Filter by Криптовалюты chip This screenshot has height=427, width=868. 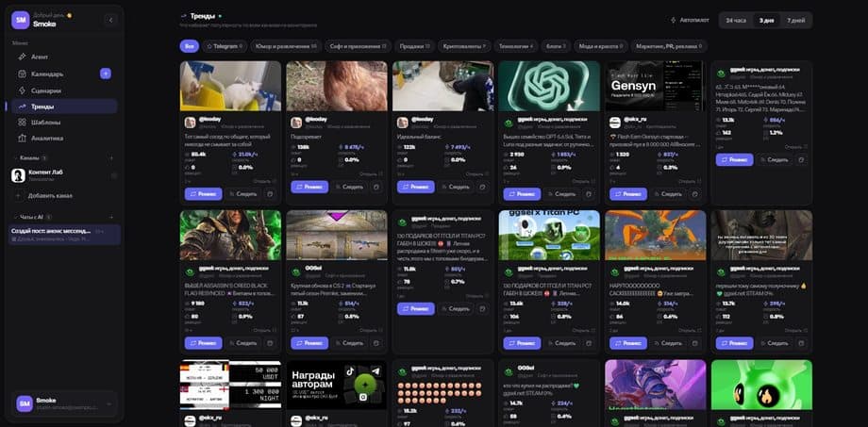coord(464,46)
